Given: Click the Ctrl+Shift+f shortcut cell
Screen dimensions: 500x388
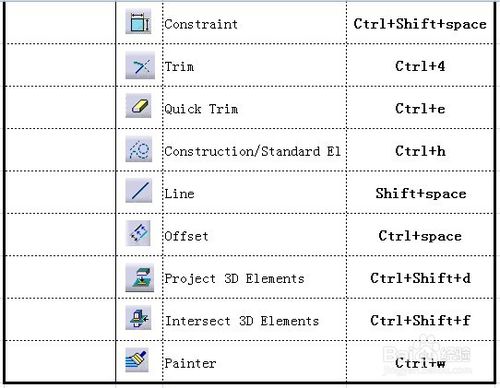Looking at the screenshot, I should coord(420,320).
